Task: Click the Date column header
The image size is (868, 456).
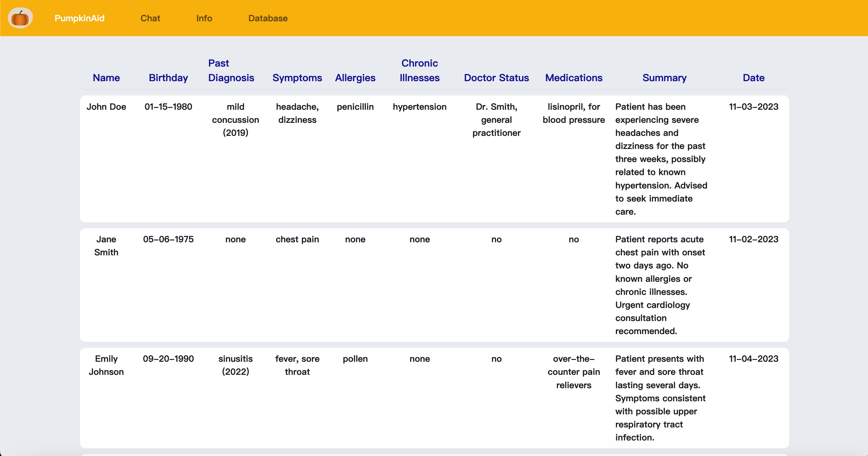Action: pyautogui.click(x=753, y=78)
